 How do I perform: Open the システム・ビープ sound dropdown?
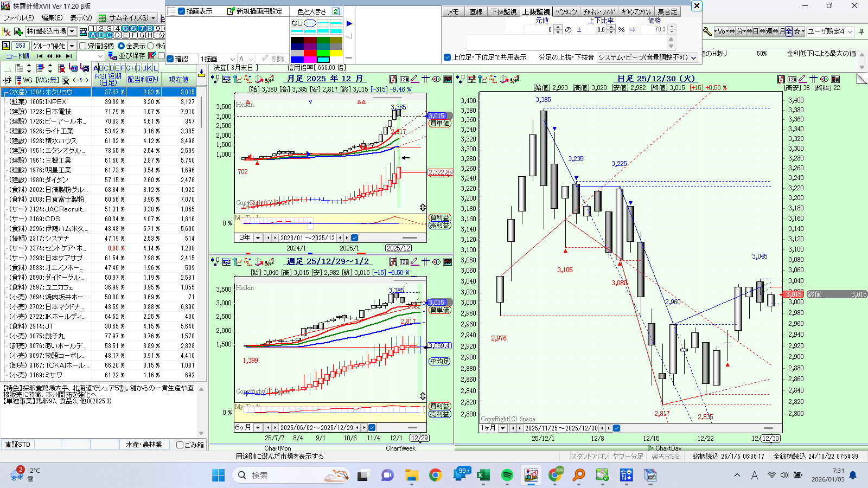pos(694,57)
